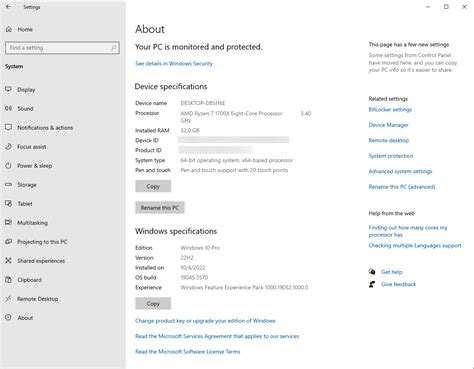The image size is (474, 369).
Task: Click the Home house icon
Action: click(9, 29)
